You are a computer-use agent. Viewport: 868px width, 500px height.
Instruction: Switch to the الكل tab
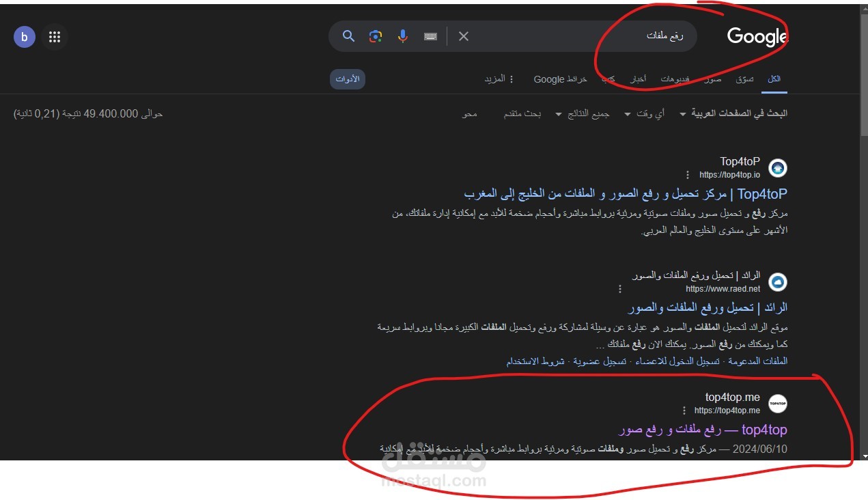coord(774,79)
